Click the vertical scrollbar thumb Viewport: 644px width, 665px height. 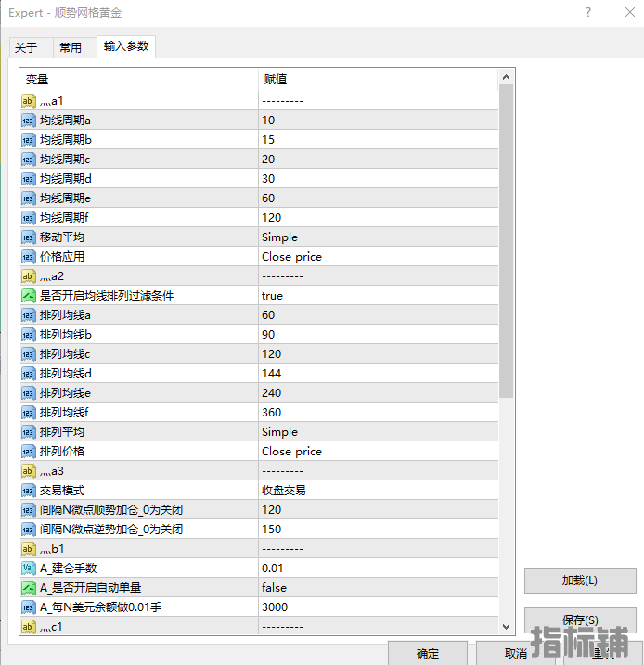click(x=506, y=241)
